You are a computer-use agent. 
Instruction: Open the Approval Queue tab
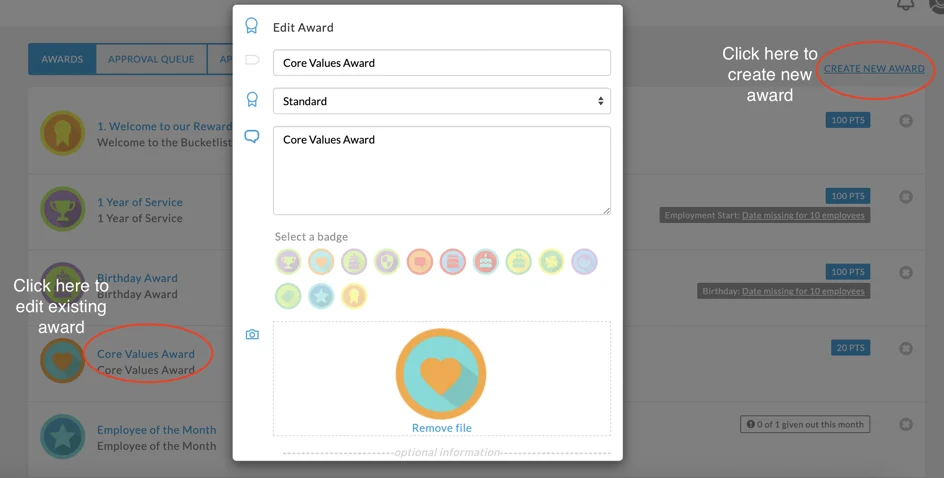[x=151, y=59]
